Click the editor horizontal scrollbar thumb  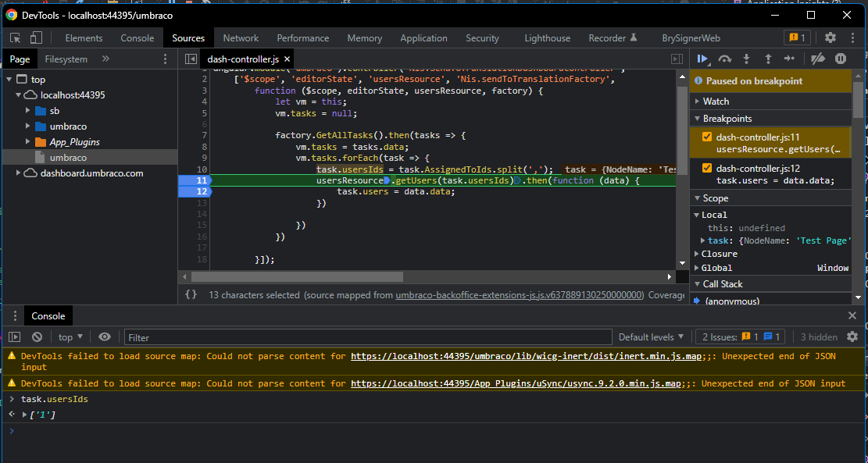[297, 276]
